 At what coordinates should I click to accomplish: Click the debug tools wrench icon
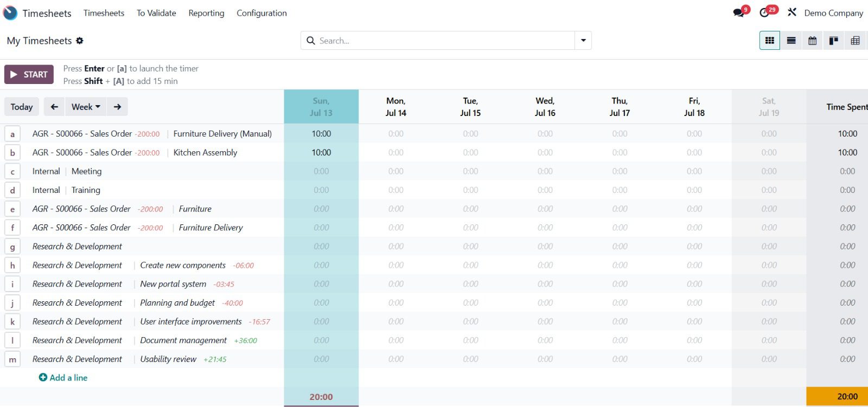pyautogui.click(x=792, y=12)
